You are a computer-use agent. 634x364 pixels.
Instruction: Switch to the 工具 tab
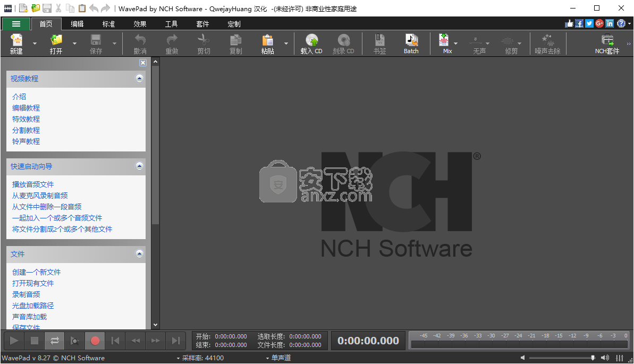(172, 24)
